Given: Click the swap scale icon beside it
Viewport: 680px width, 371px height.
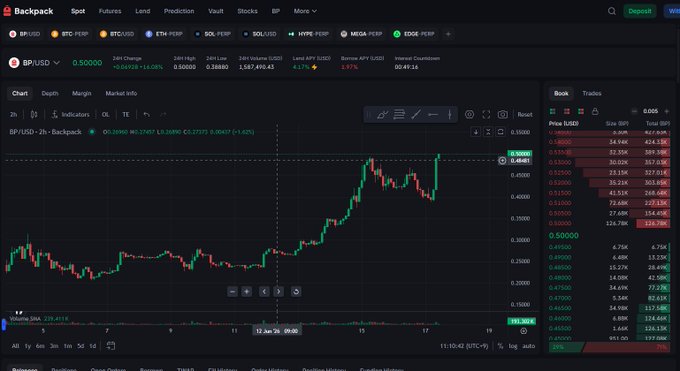Looking at the screenshot, I should click(x=500, y=131).
